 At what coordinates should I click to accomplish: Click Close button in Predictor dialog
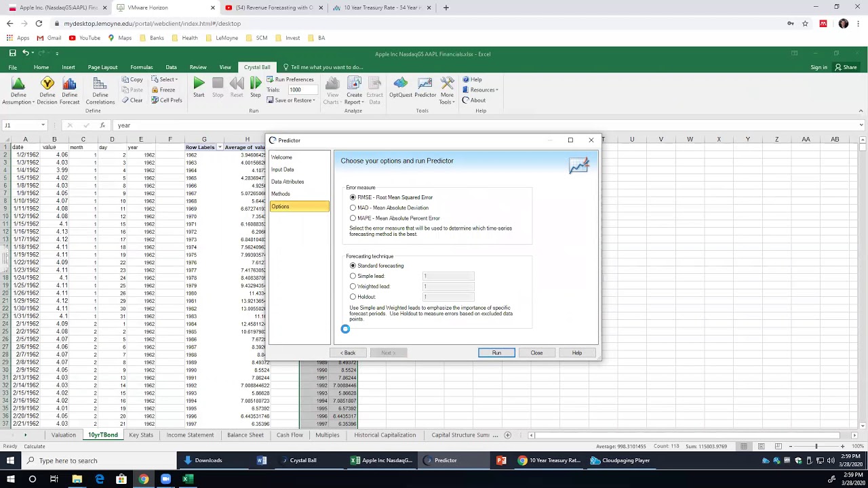click(536, 352)
